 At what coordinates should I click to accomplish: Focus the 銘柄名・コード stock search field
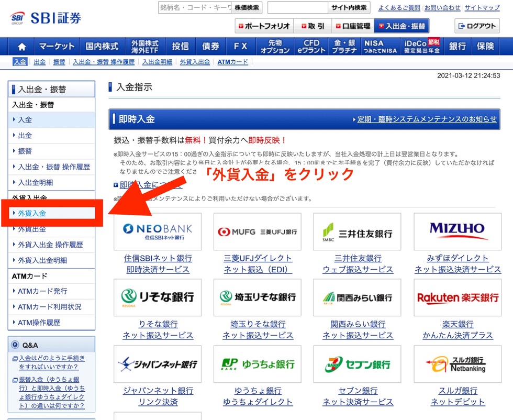click(195, 7)
